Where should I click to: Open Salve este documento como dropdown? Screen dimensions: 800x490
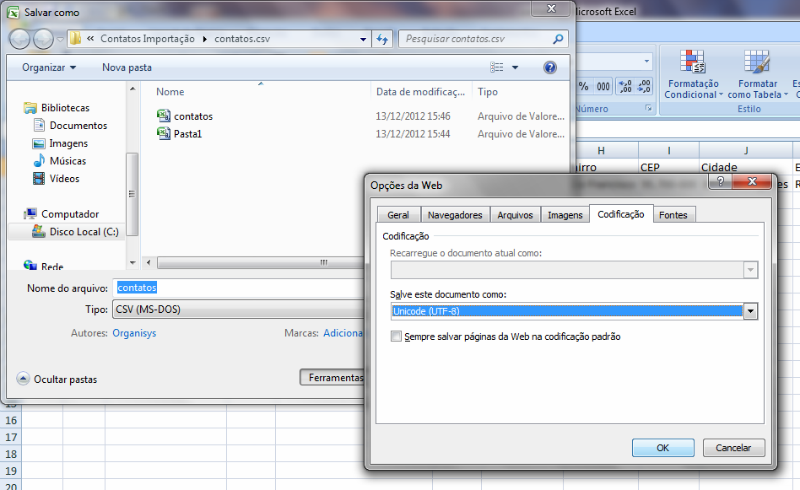(750, 311)
